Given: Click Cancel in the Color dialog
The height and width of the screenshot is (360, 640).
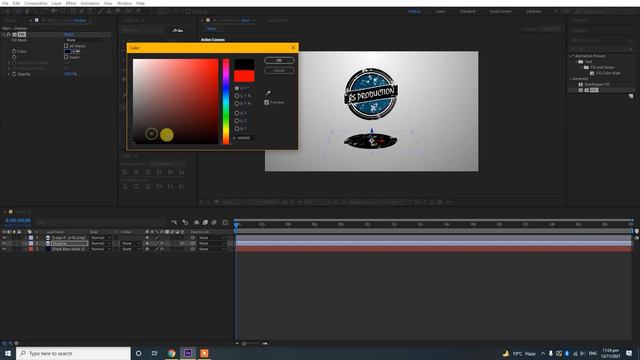Looking at the screenshot, I should (279, 70).
